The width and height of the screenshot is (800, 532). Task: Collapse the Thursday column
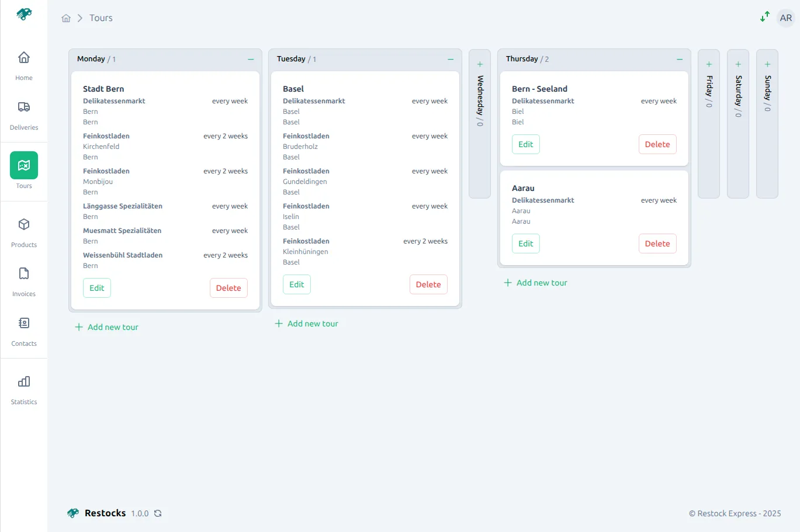coord(679,59)
